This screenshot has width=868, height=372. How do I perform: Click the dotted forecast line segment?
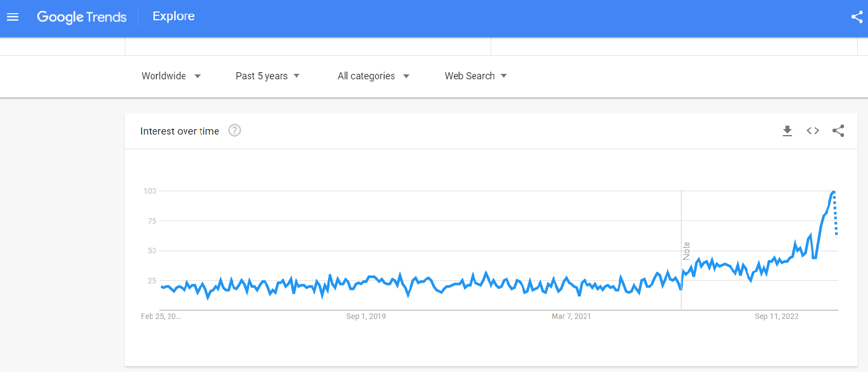(x=835, y=216)
